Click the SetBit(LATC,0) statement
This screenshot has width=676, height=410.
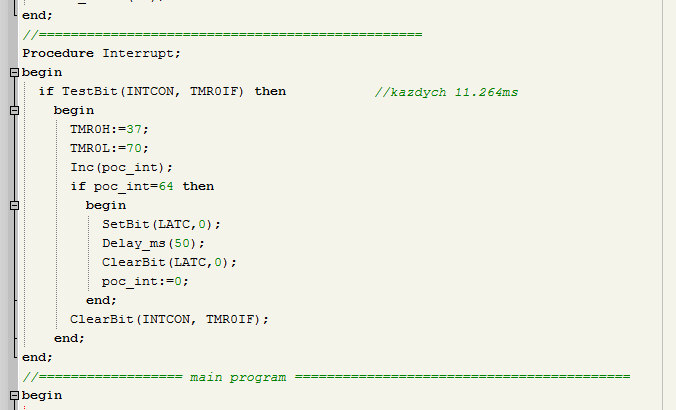[161, 224]
